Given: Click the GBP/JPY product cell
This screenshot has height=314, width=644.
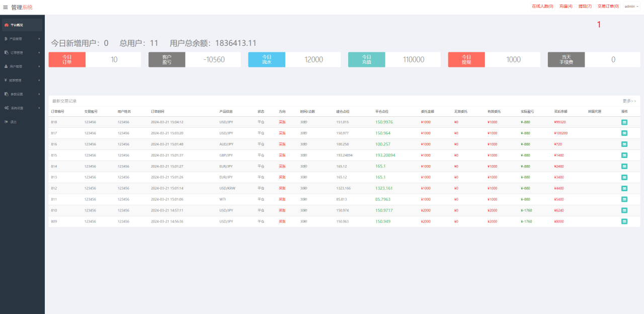Looking at the screenshot, I should pos(226,155).
